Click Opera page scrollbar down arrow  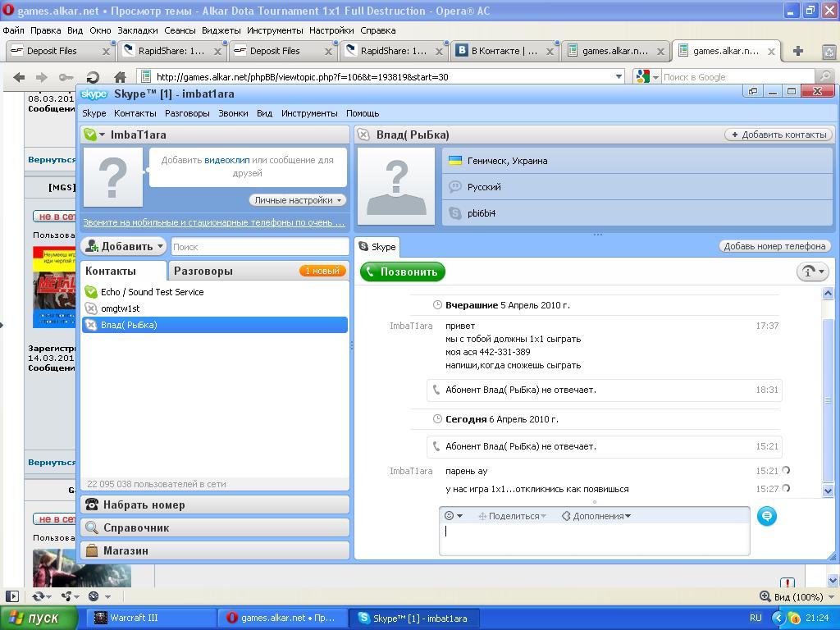(x=833, y=581)
